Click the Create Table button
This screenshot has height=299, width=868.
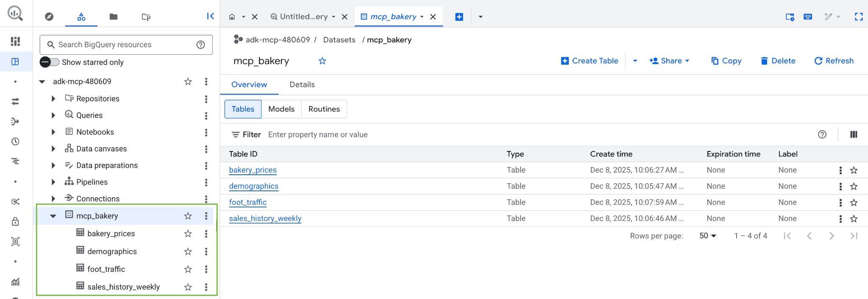click(590, 61)
